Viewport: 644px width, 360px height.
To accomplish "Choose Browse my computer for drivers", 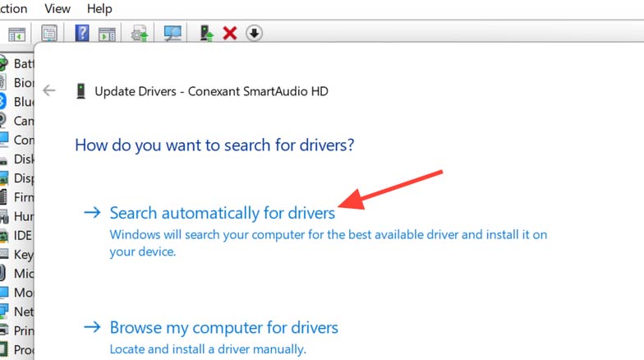I will [223, 327].
